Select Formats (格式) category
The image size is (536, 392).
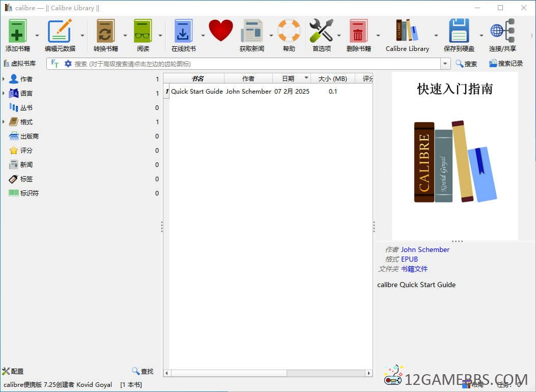pyautogui.click(x=26, y=122)
